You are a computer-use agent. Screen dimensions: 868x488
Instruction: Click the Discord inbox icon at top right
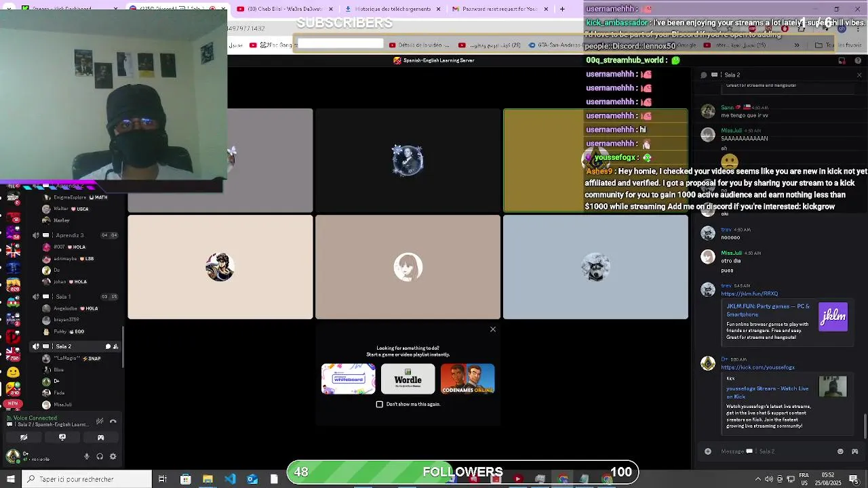click(842, 60)
